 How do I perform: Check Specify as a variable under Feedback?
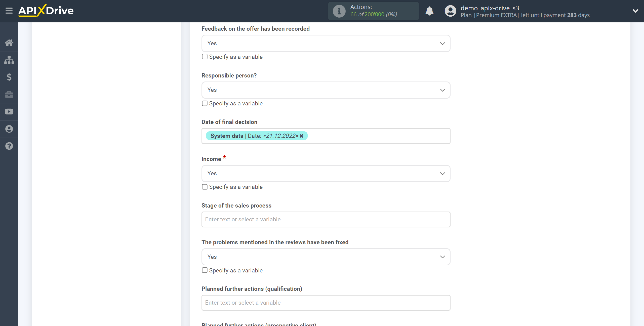(x=205, y=57)
